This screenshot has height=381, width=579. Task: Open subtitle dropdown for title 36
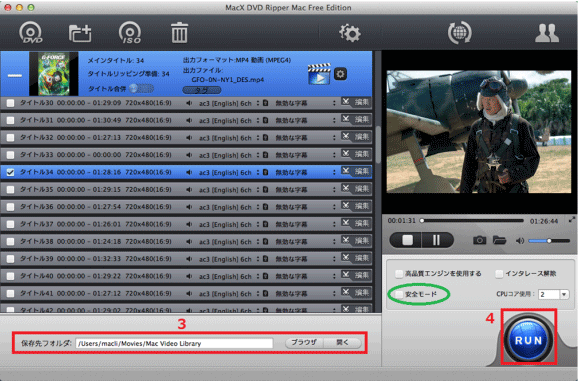pos(334,207)
